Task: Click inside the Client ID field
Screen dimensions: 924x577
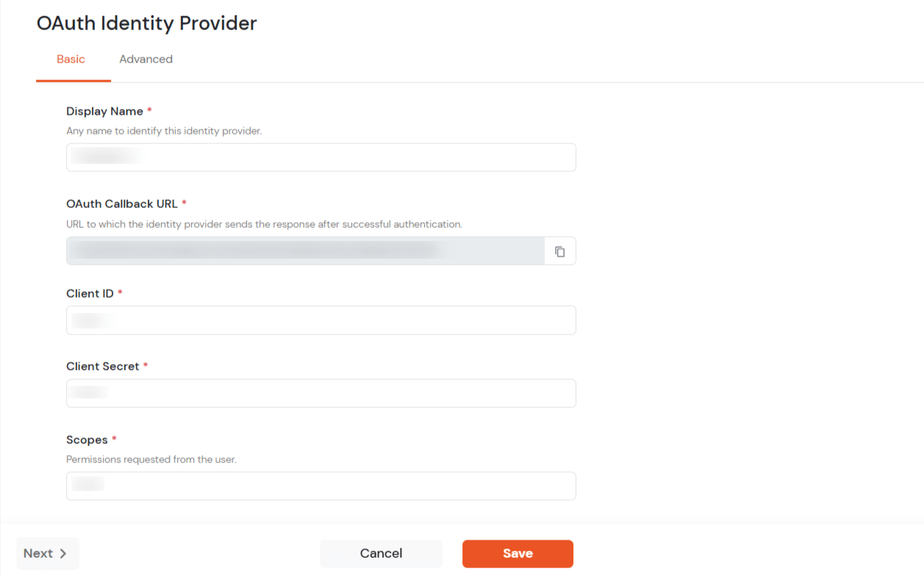Action: [320, 320]
